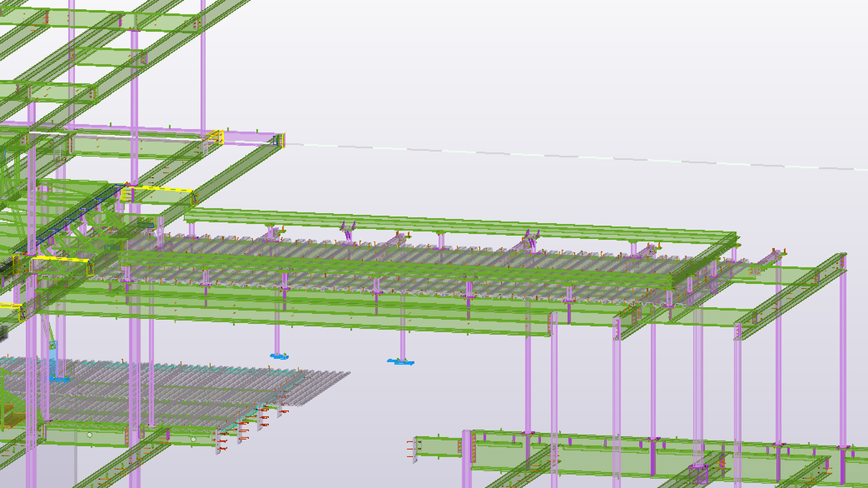The image size is (868, 488).
Task: Select the pink beam ending at the yellow plate
Action: pos(252,137)
